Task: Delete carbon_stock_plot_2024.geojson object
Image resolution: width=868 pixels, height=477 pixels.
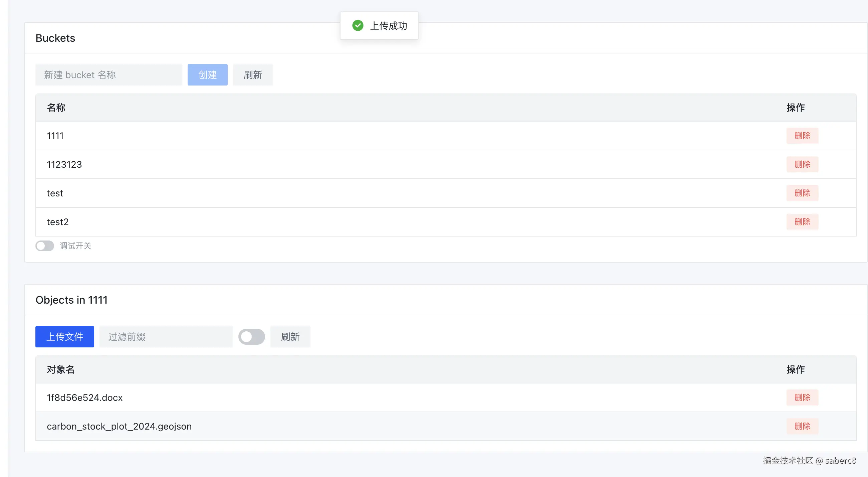Action: click(x=802, y=426)
